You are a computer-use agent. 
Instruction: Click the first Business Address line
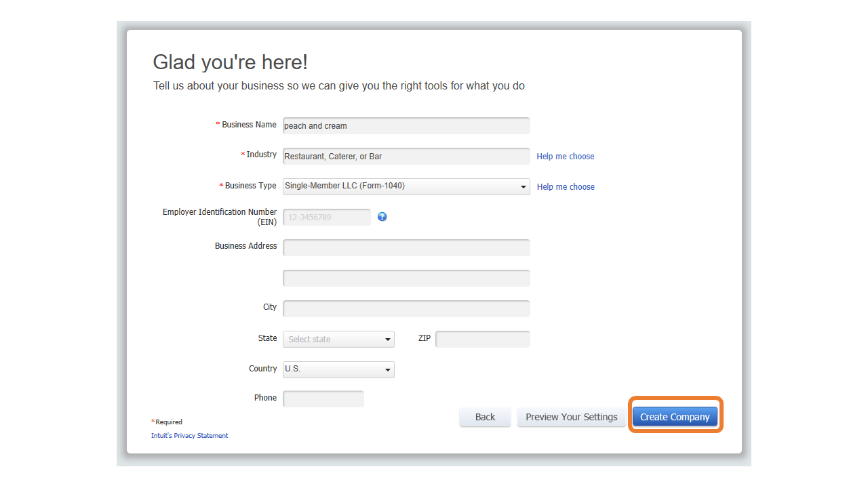click(406, 247)
